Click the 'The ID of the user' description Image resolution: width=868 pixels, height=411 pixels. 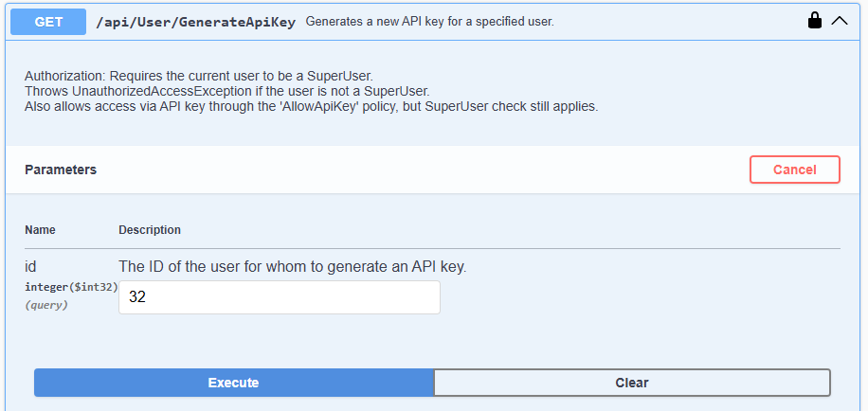pos(292,266)
